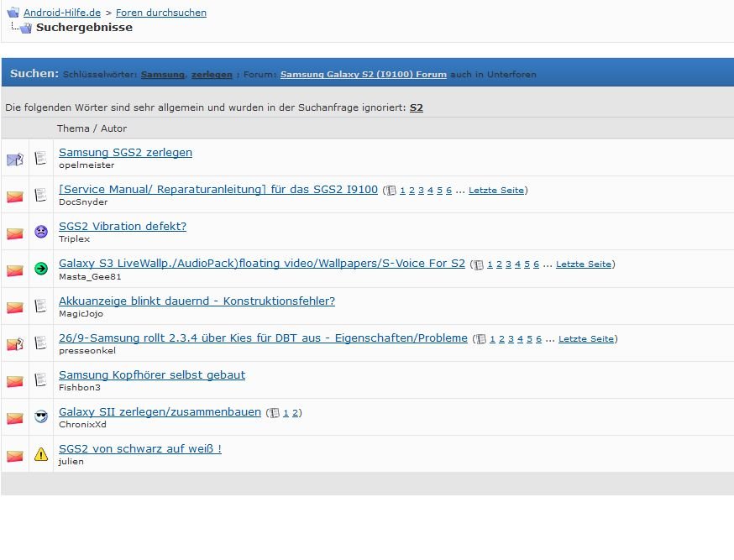Open SGS2 von schwarz auf weiß thread
This screenshot has width=734, height=560.
click(x=140, y=448)
